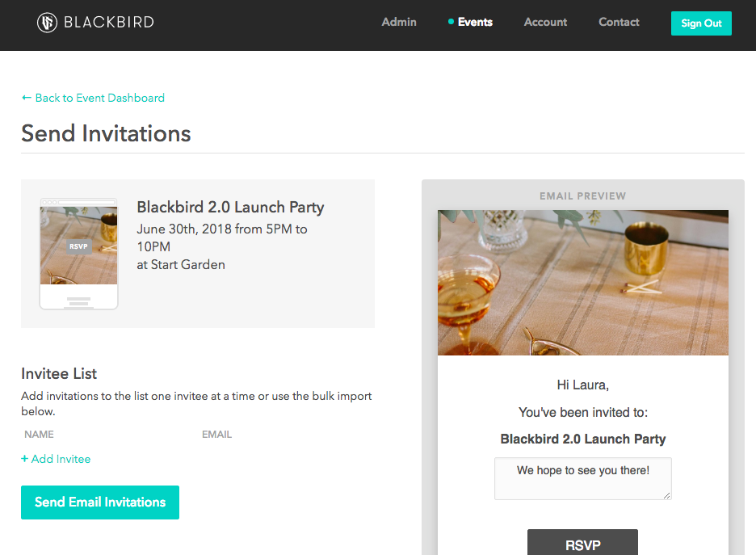Click the RSVP button in email preview
756x555 pixels.
(582, 542)
